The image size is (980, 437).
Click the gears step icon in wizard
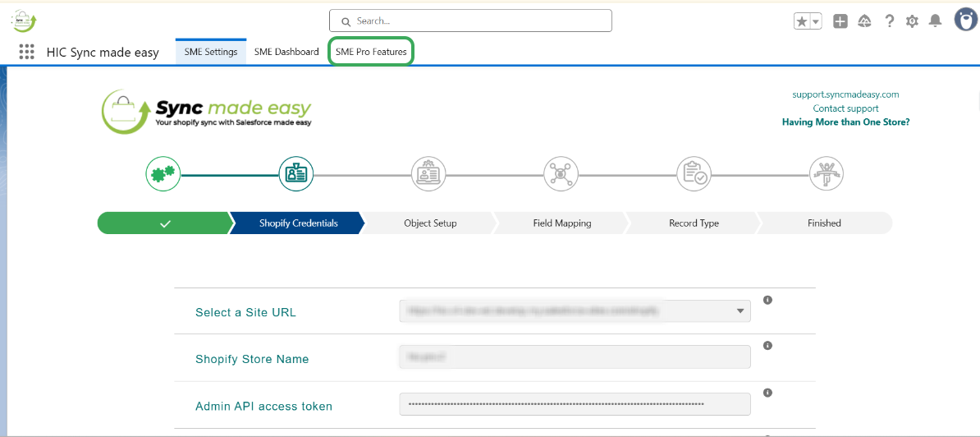163,172
